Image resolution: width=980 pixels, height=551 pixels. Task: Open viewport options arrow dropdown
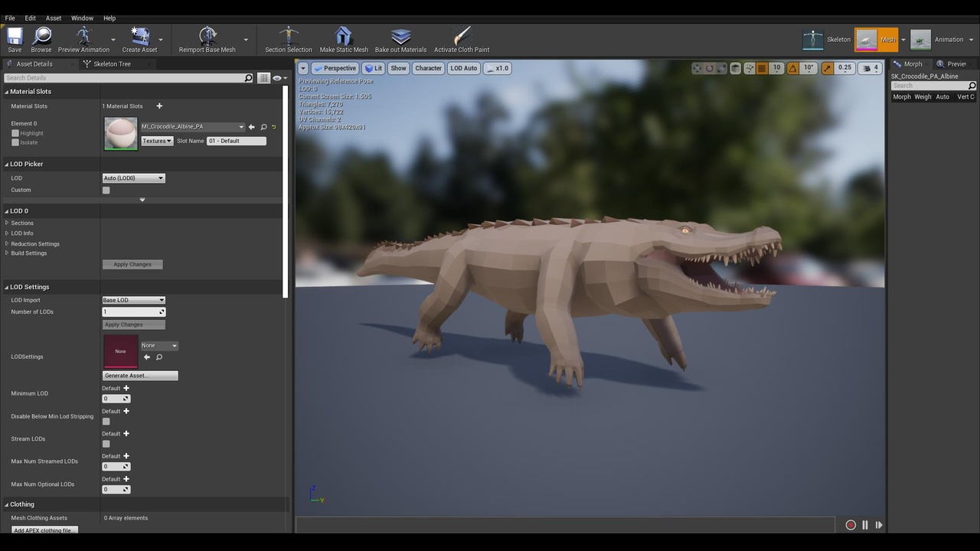pos(303,68)
